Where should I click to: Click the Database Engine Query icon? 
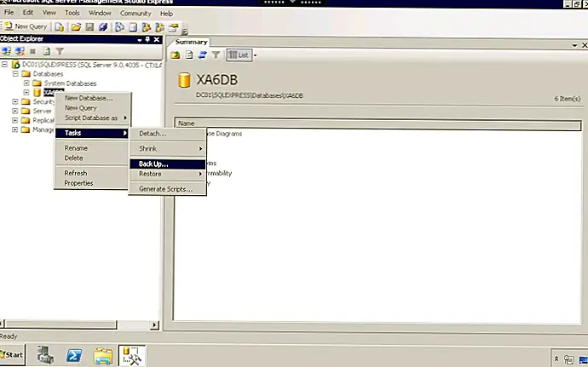(60, 27)
